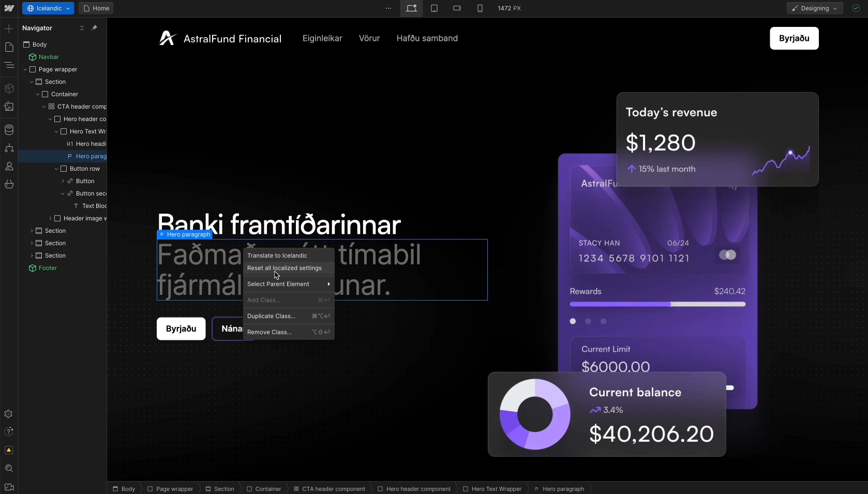Open the Users account icon
The height and width of the screenshot is (494, 868).
tap(9, 166)
